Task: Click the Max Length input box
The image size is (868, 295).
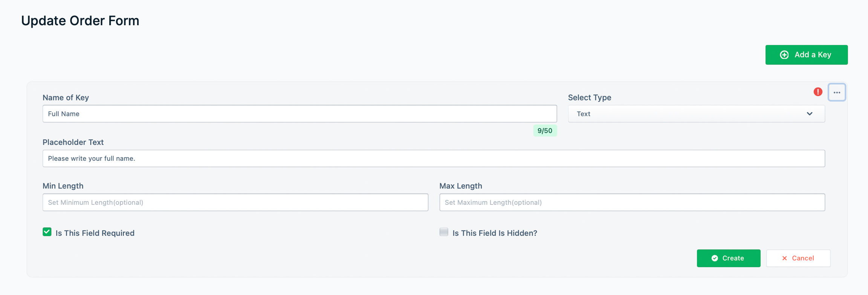Action: coord(632,202)
